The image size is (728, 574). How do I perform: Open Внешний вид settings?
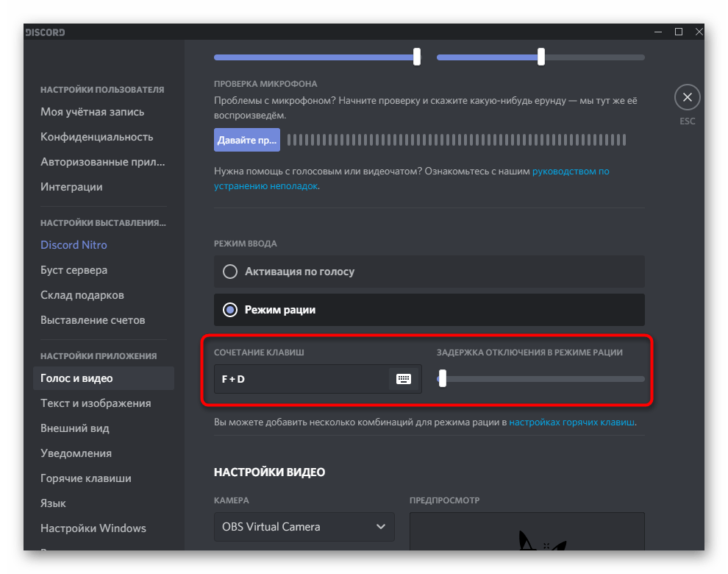click(75, 428)
